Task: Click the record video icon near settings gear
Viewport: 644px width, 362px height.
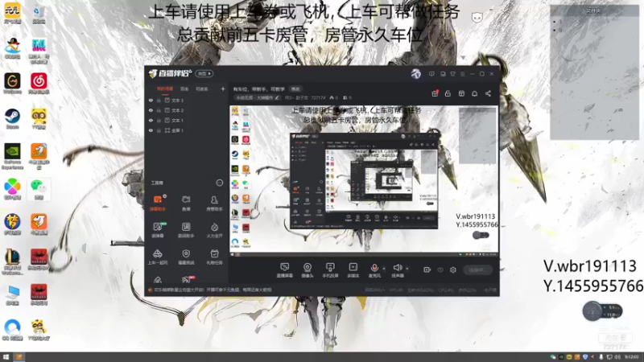Action: 427,269
